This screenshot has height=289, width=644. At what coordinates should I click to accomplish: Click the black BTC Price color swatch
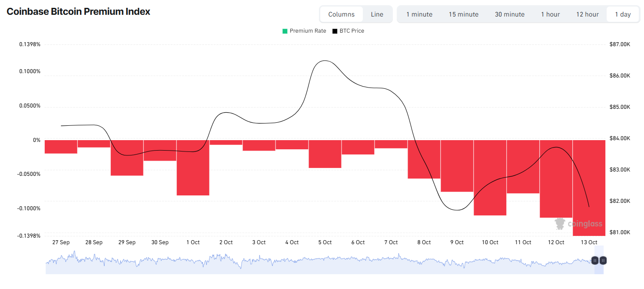coord(335,31)
